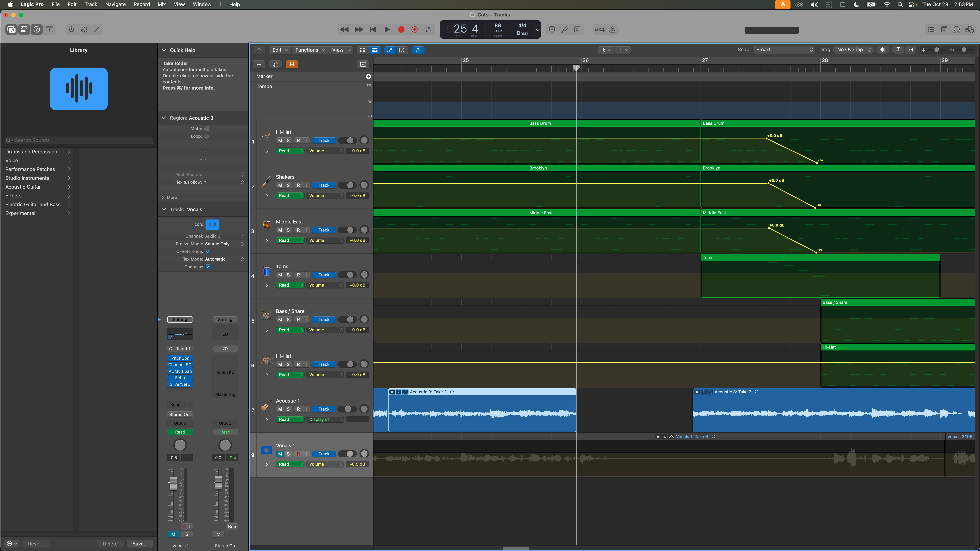980x551 pixels.
Task: Click the Save... button in Library
Action: [x=140, y=543]
